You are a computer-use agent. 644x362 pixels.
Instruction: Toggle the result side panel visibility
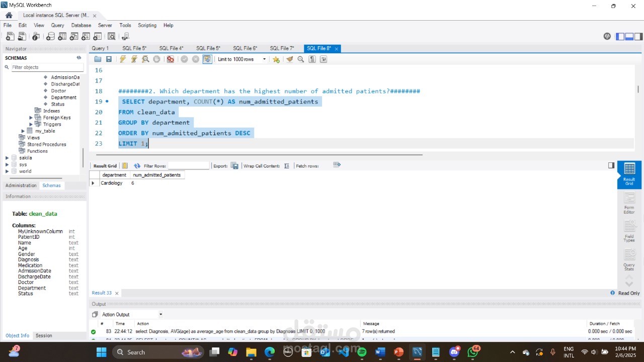pos(611,165)
